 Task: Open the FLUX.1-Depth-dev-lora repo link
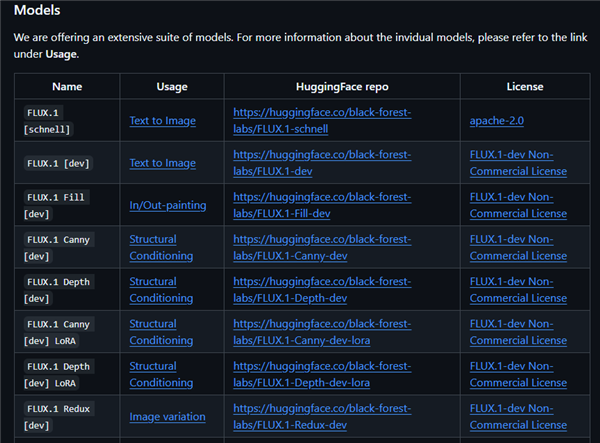(x=322, y=375)
